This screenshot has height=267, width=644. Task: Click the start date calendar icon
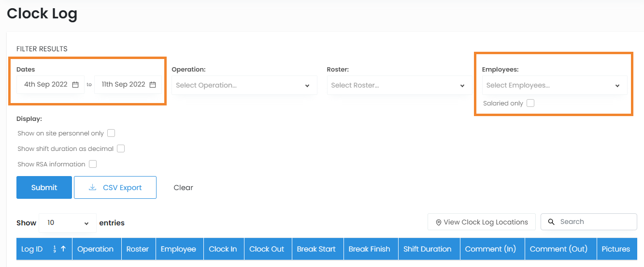click(75, 85)
